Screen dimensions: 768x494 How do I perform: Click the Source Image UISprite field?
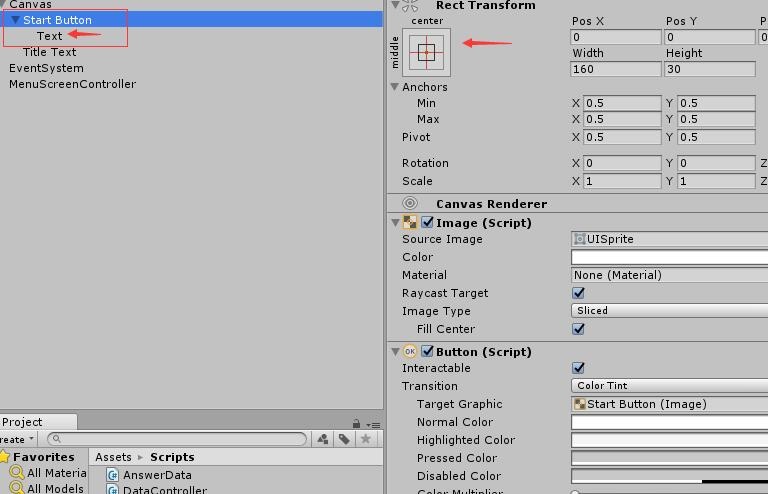pyautogui.click(x=669, y=238)
